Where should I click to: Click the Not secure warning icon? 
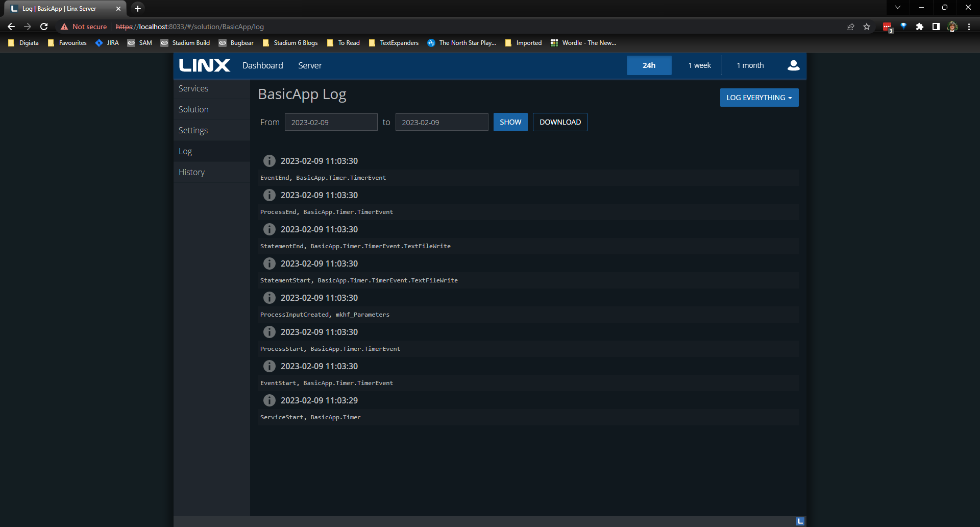(64, 27)
